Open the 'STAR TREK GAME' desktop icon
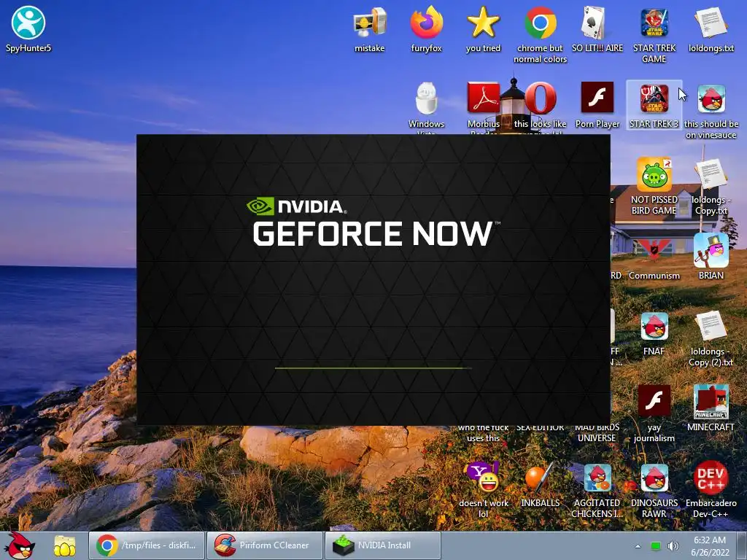The width and height of the screenshot is (747, 560). [654, 34]
